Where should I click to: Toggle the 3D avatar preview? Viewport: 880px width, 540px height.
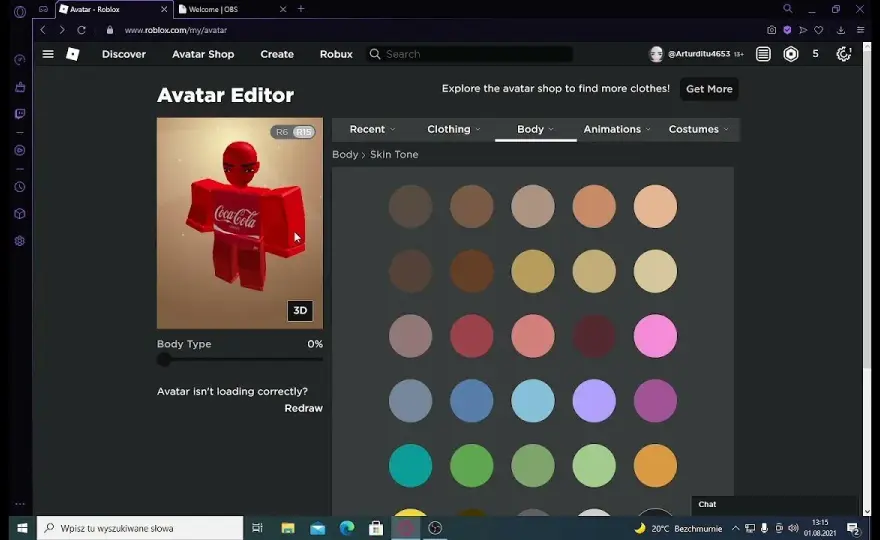(300, 310)
